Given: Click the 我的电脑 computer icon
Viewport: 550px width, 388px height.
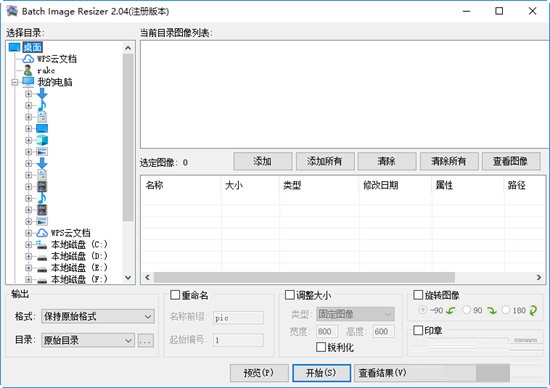Looking at the screenshot, I should pyautogui.click(x=28, y=82).
